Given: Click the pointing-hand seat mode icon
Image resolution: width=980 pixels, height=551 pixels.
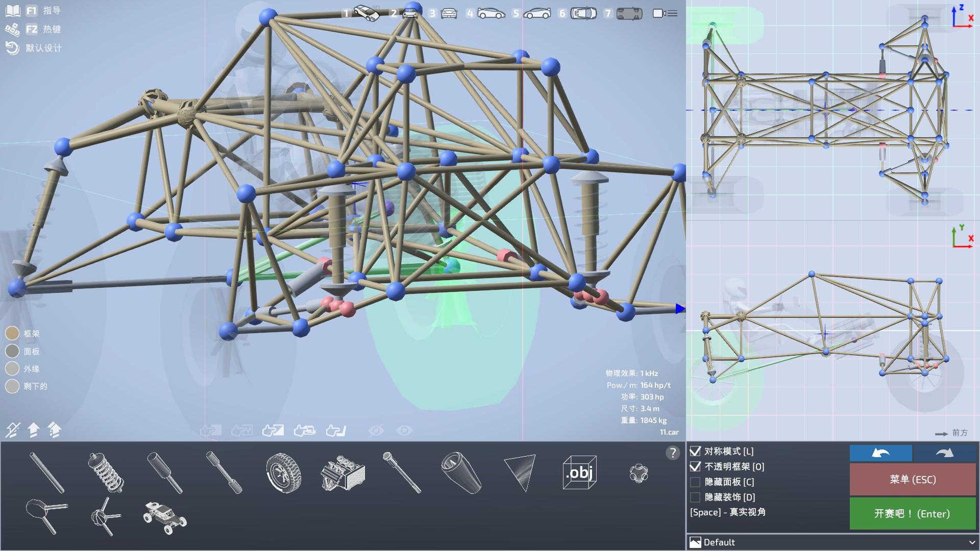Looking at the screenshot, I should (336, 431).
